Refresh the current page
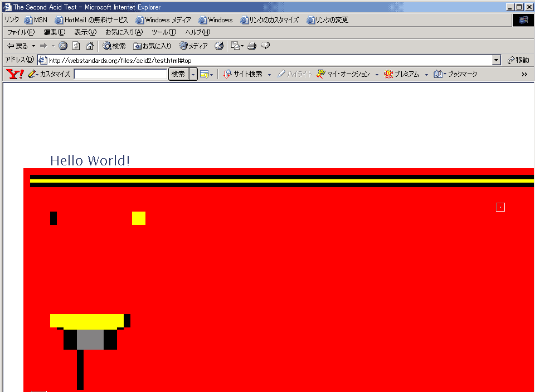 point(76,46)
